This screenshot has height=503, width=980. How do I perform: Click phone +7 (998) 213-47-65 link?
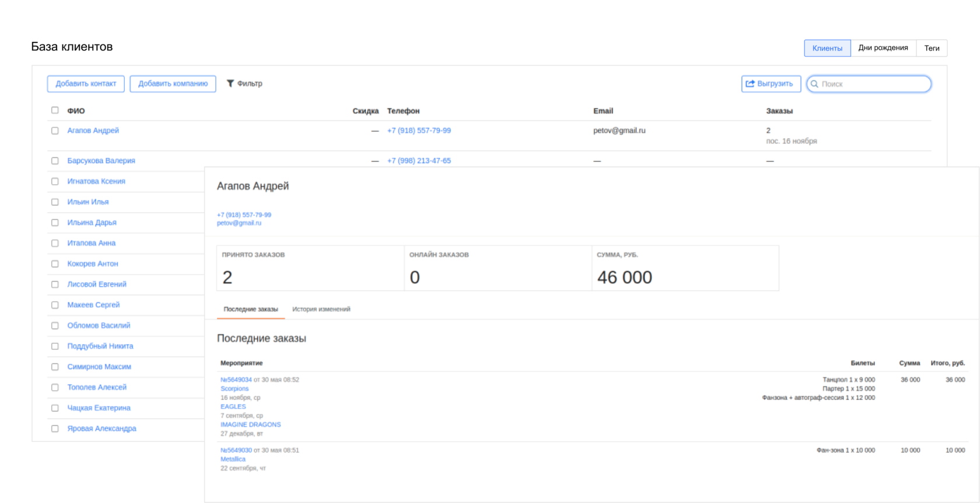(419, 161)
